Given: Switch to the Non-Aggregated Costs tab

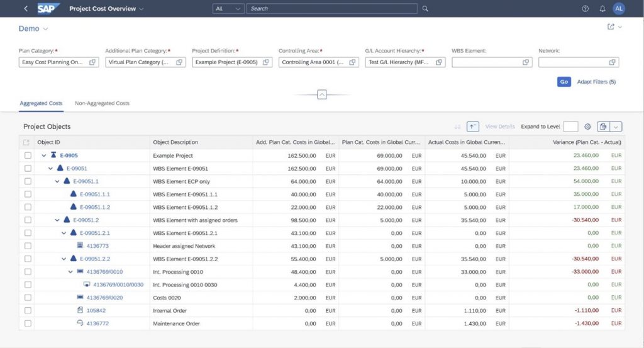Looking at the screenshot, I should 102,103.
